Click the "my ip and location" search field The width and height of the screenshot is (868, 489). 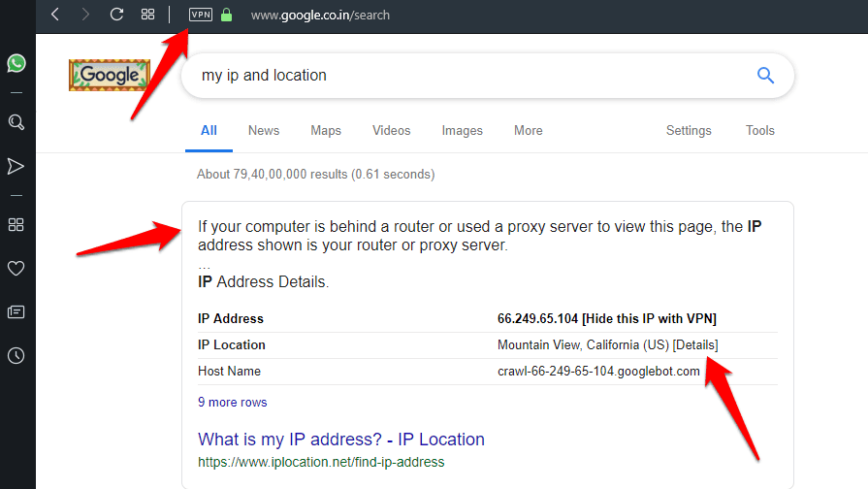point(466,76)
